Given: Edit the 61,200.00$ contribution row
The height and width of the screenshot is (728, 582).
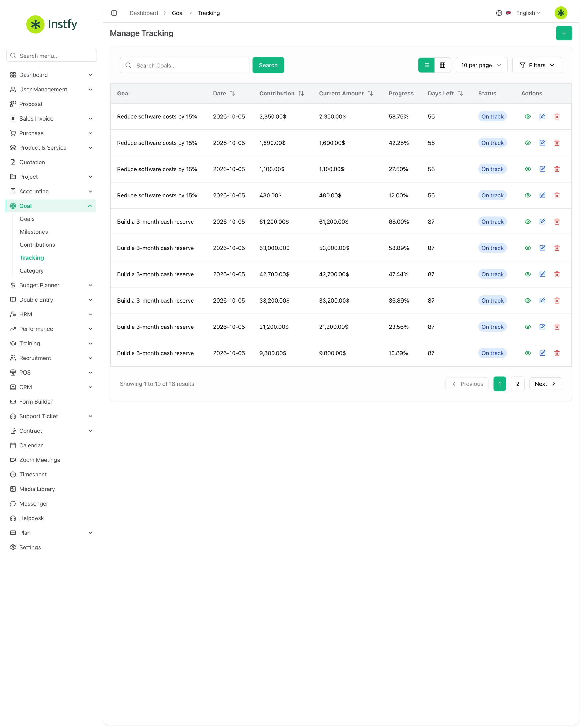Looking at the screenshot, I should (x=542, y=222).
